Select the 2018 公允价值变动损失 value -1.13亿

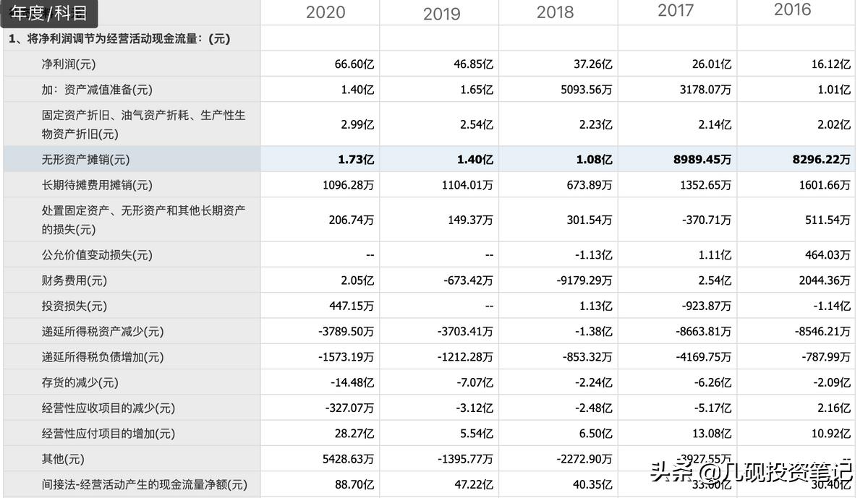point(592,254)
